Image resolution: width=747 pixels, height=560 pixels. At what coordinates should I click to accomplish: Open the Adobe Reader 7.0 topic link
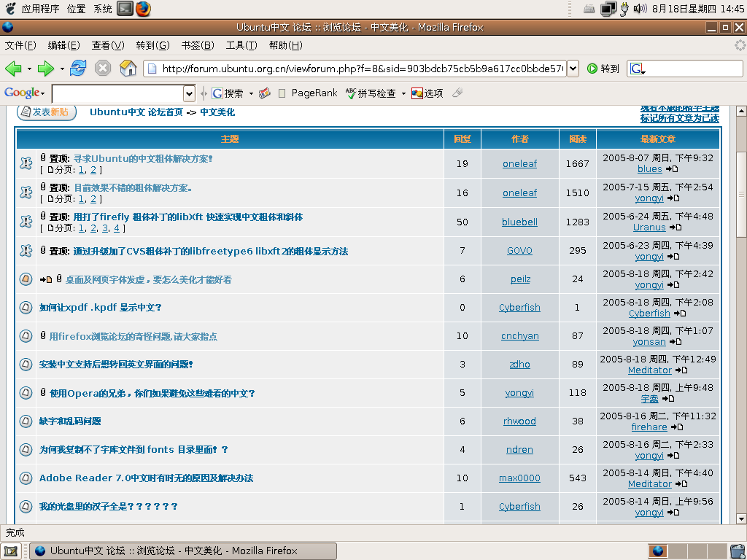pos(146,478)
